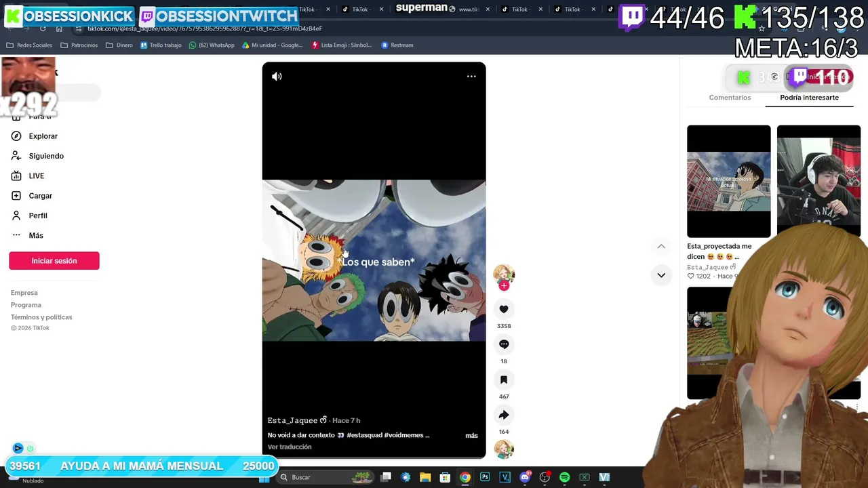
Task: Open the Trello trabajo bookmark
Action: point(161,45)
